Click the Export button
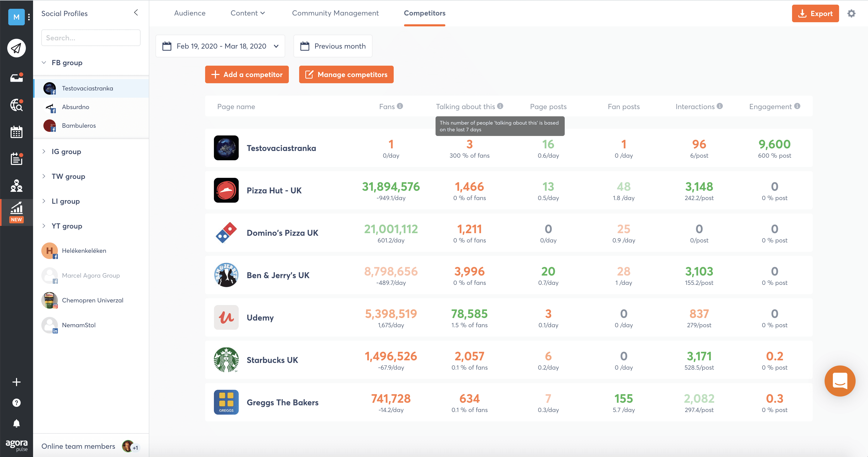Screen dimensions: 868x457 click(815, 13)
